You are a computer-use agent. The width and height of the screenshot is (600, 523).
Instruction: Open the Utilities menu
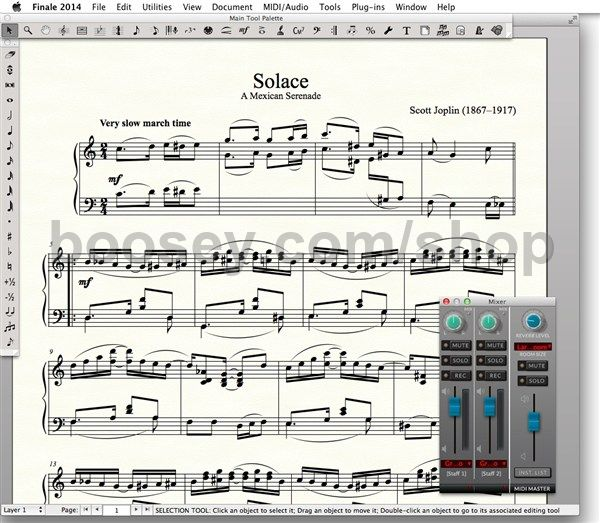coord(157,7)
